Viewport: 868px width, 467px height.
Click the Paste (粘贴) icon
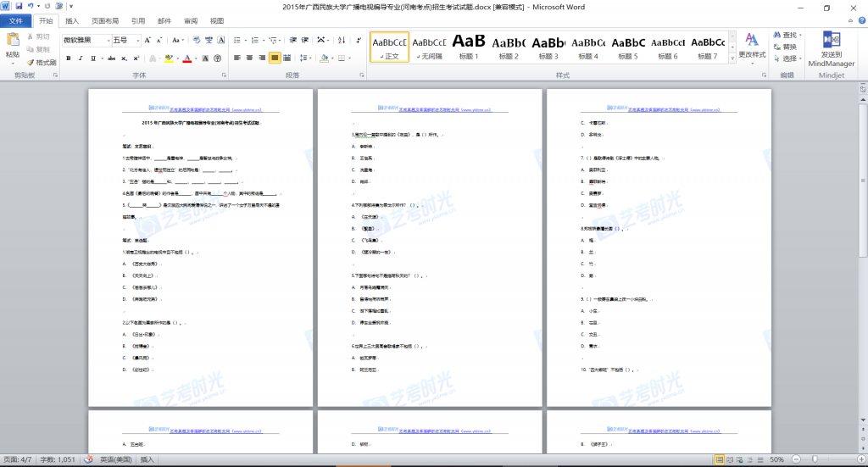tap(12, 41)
